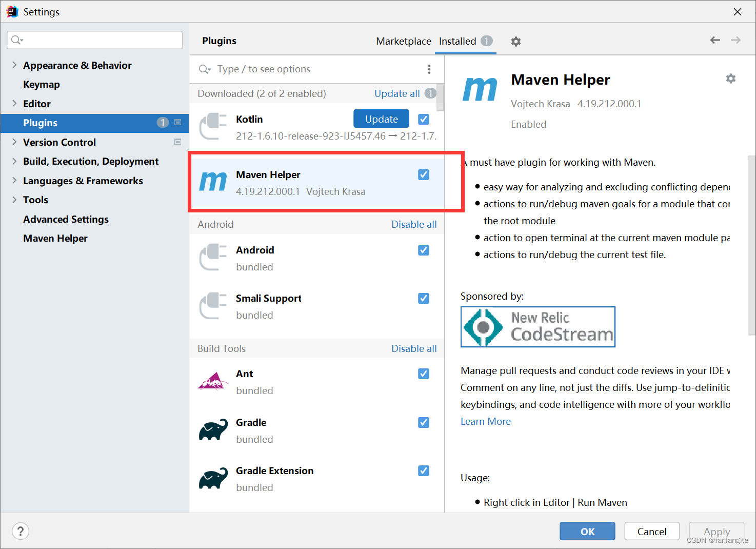Open Keymap settings

coord(42,84)
